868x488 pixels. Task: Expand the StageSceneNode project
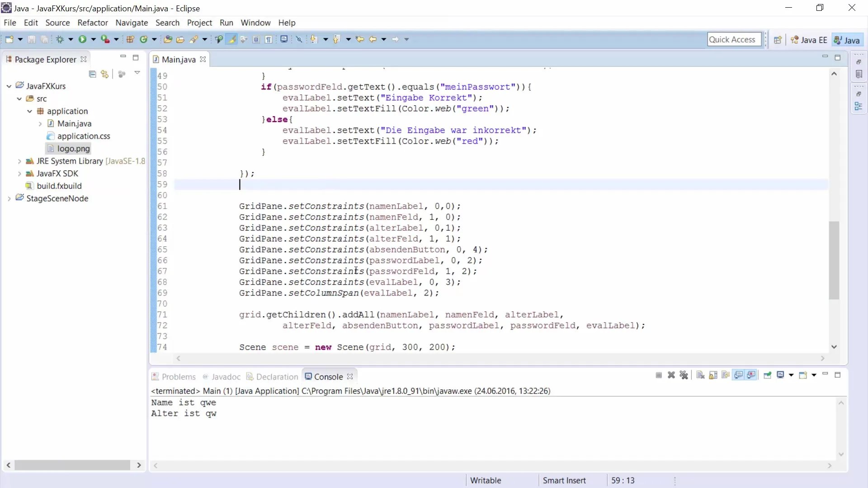coord(9,198)
